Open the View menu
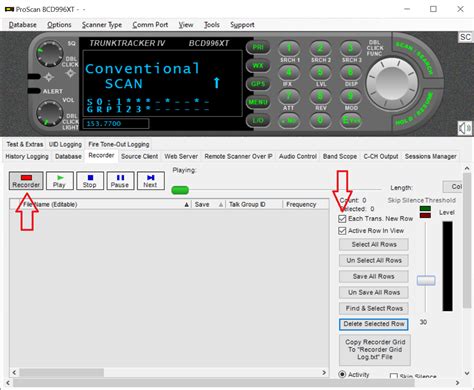The height and width of the screenshot is (390, 474). click(186, 25)
